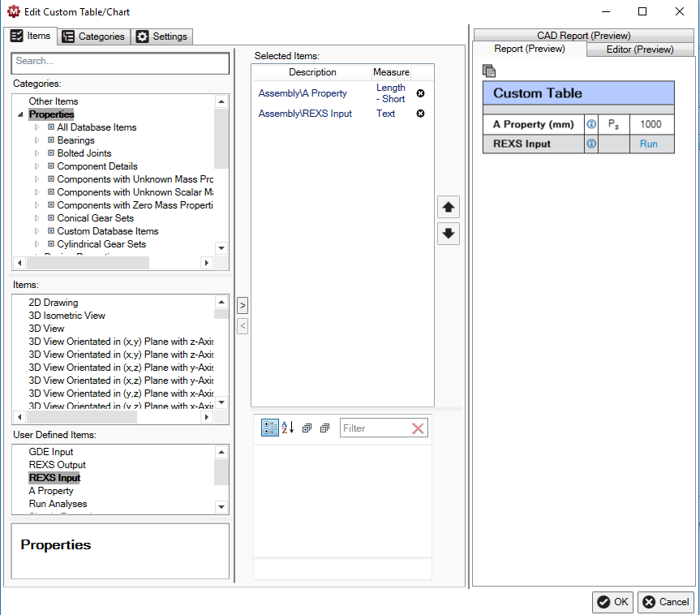Click Assembly\A Property link

[303, 93]
